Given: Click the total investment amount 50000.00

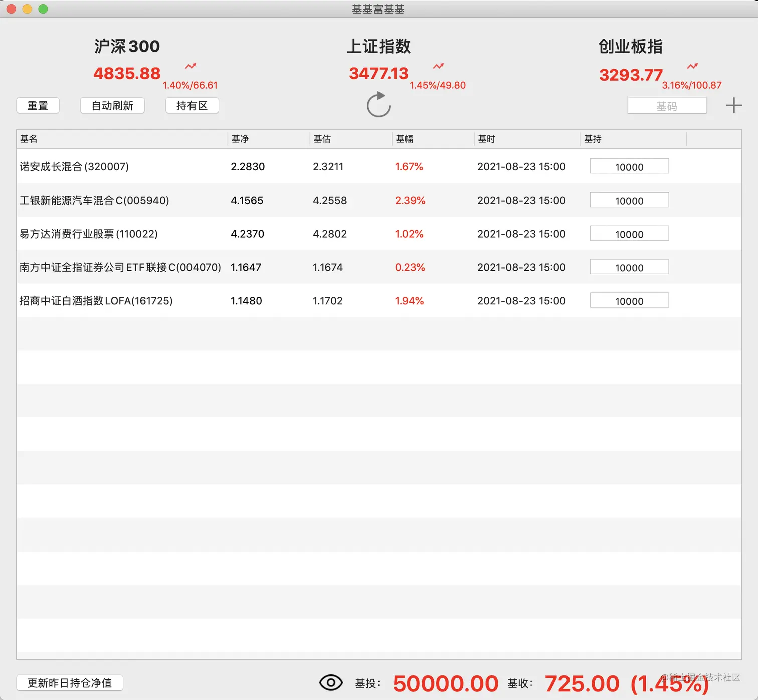Looking at the screenshot, I should pyautogui.click(x=446, y=683).
